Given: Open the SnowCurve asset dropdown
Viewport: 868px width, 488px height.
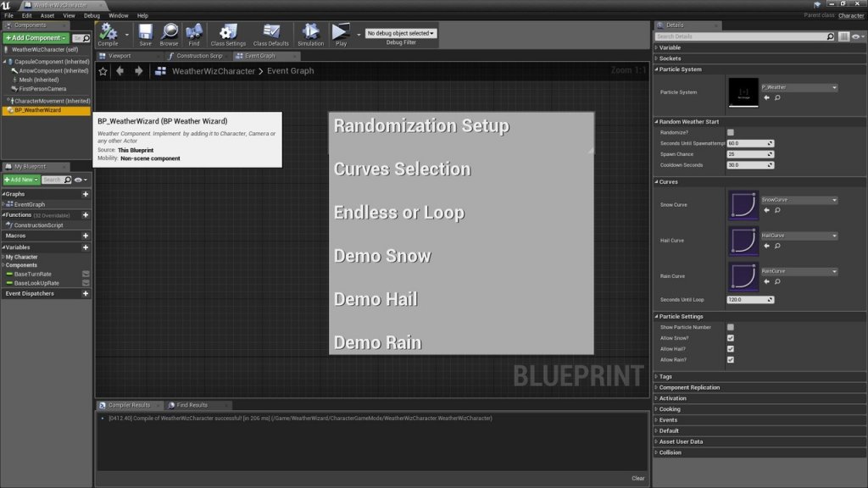Looking at the screenshot, I should coord(799,200).
